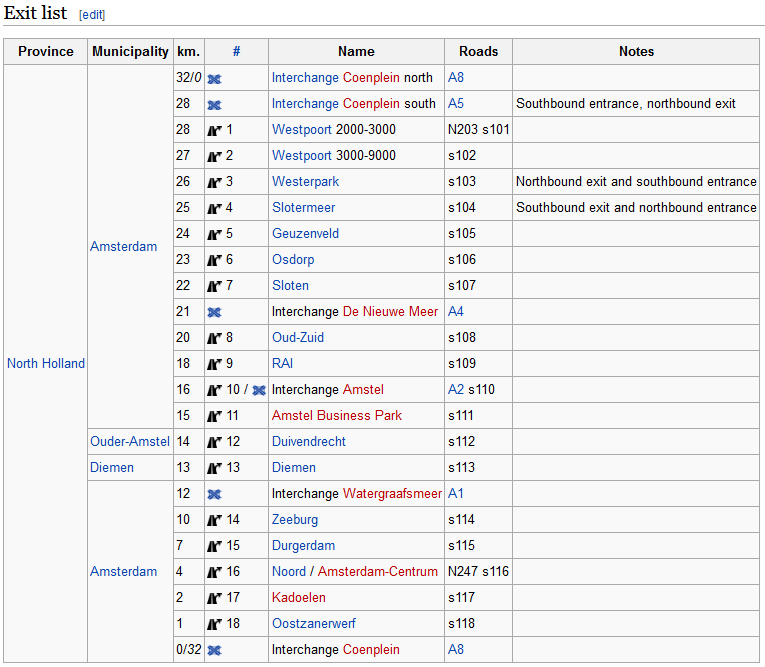This screenshot has height=667, width=765.
Task: Click the interchange icon in Coenplein north row
Action: coord(214,78)
